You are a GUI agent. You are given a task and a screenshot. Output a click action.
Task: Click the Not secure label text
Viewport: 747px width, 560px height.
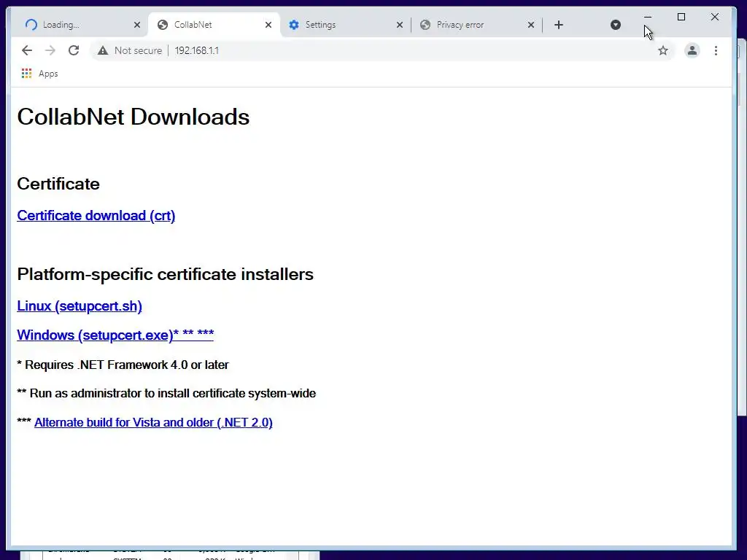tap(138, 50)
